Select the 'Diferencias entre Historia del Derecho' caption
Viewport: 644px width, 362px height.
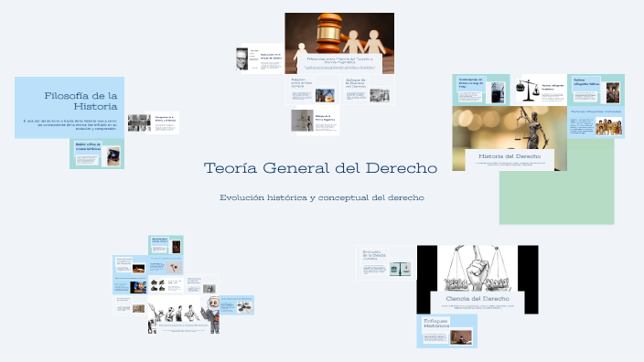point(339,60)
